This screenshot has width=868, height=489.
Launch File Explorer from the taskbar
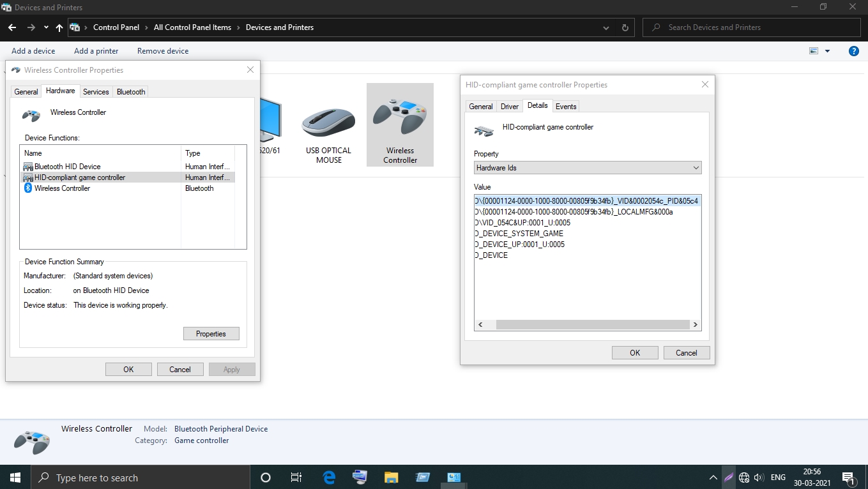390,477
